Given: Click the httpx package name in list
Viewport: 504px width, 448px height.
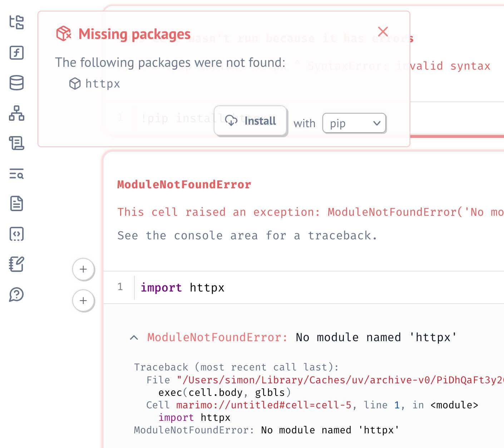Looking at the screenshot, I should click(x=103, y=84).
